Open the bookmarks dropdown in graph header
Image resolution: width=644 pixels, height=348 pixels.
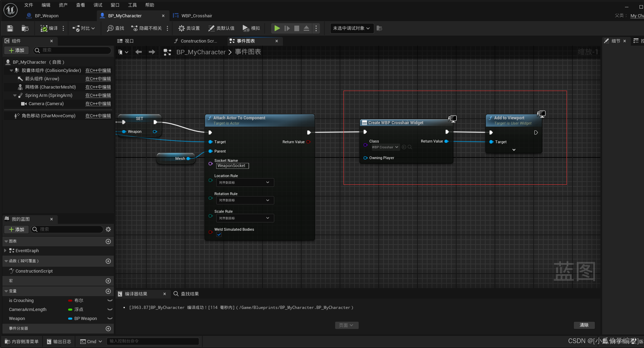pos(123,52)
